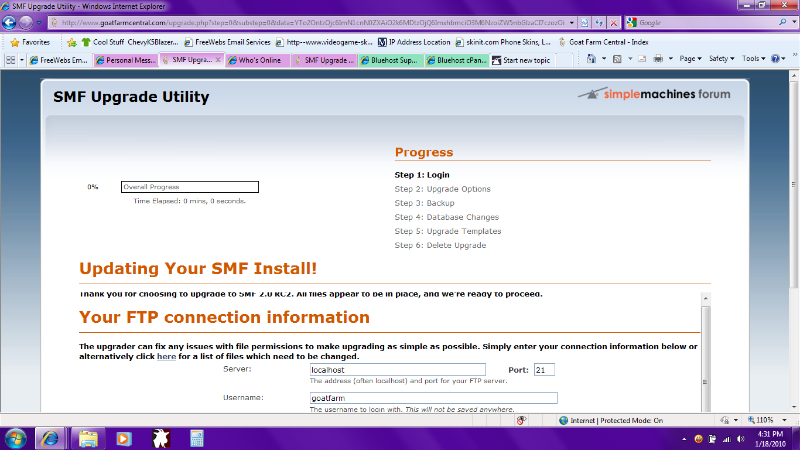Open the Tools menu
This screenshot has width=800, height=450.
[x=754, y=59]
